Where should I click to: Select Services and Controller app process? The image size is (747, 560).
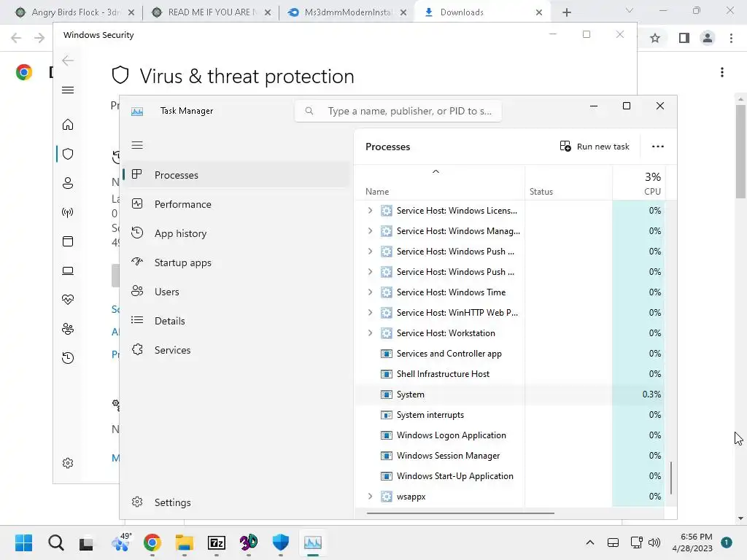pos(510,354)
